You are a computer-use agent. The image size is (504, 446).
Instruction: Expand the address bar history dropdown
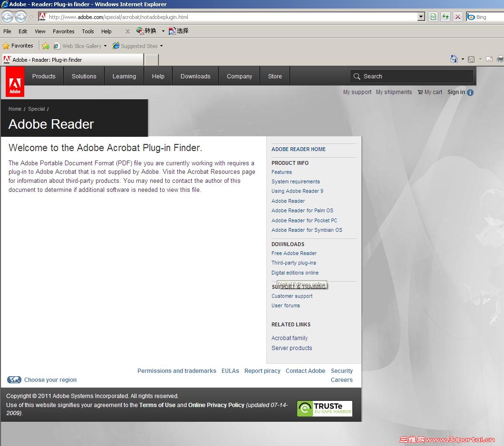pos(421,17)
